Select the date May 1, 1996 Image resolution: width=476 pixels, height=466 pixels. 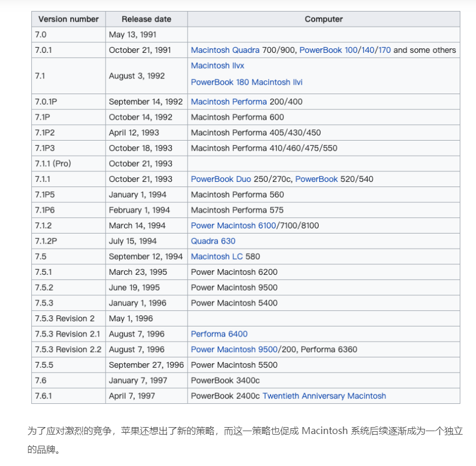coord(131,318)
